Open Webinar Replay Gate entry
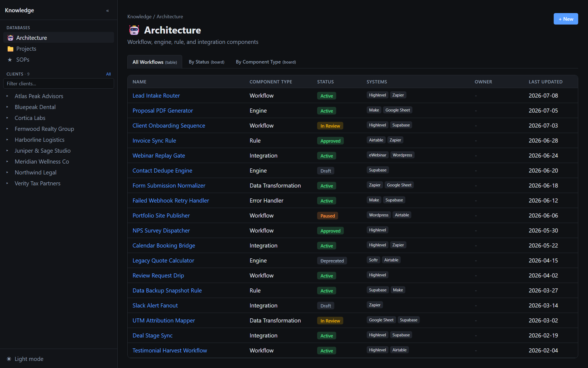Image resolution: width=588 pixels, height=368 pixels. pos(158,156)
